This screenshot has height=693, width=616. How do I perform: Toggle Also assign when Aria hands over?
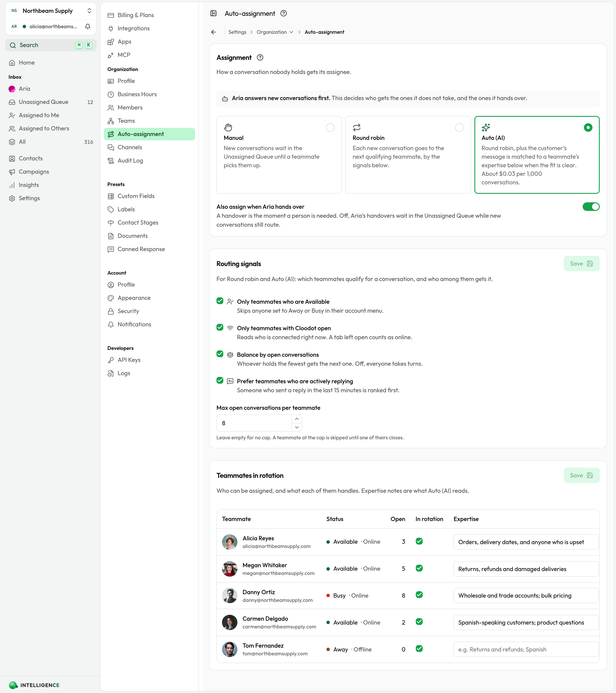pyautogui.click(x=591, y=206)
